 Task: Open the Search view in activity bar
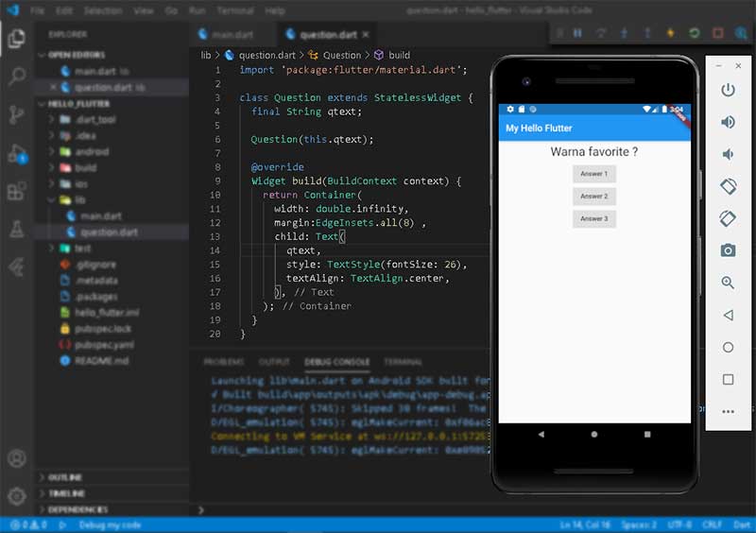[16, 77]
